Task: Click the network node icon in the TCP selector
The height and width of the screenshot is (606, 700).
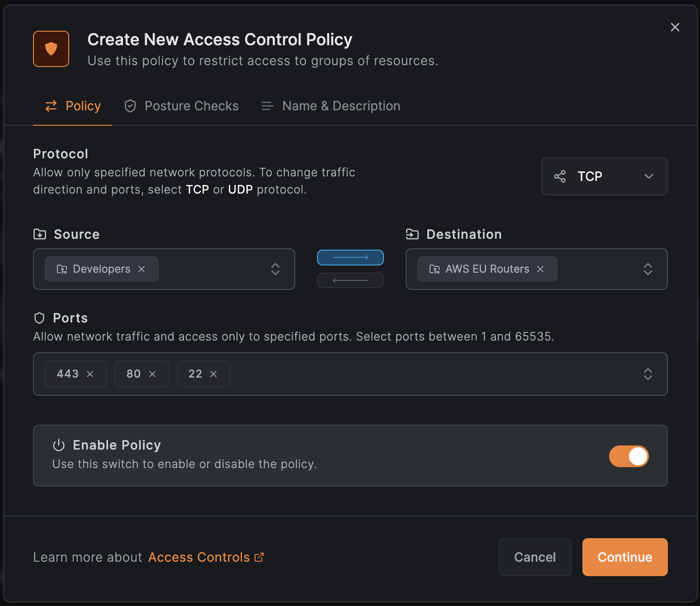Action: pyautogui.click(x=560, y=176)
